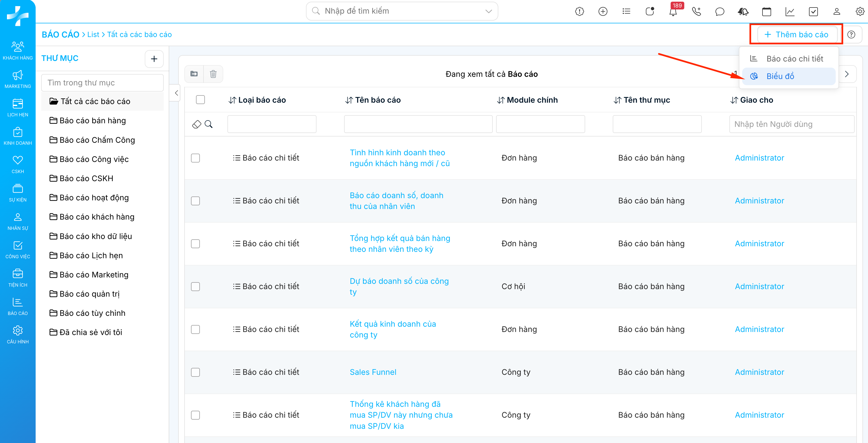Collapse the folder panel with left chevron

tap(176, 93)
